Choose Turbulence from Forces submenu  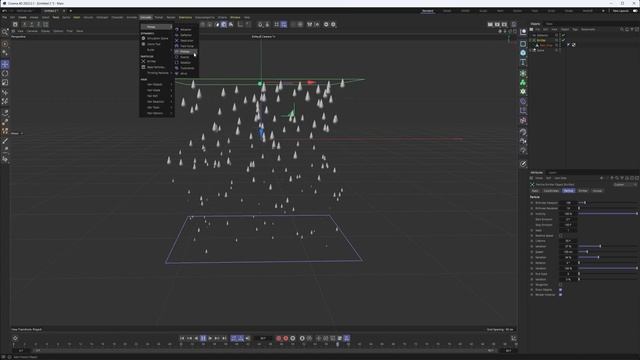point(186,68)
